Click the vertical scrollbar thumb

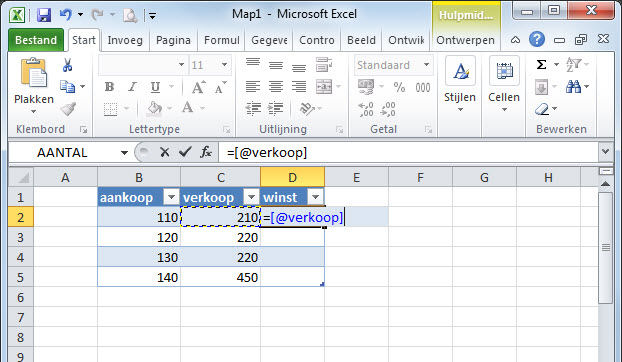606,248
